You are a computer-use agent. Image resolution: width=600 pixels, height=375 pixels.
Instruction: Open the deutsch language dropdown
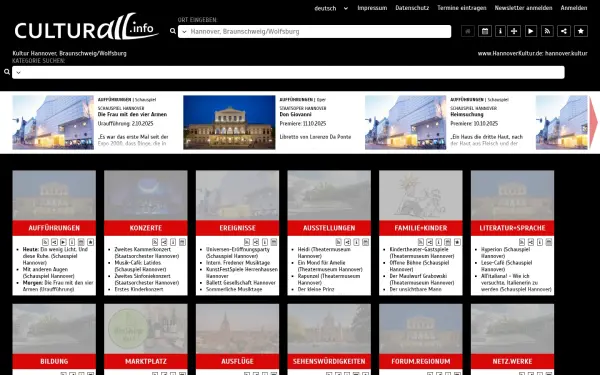click(331, 8)
